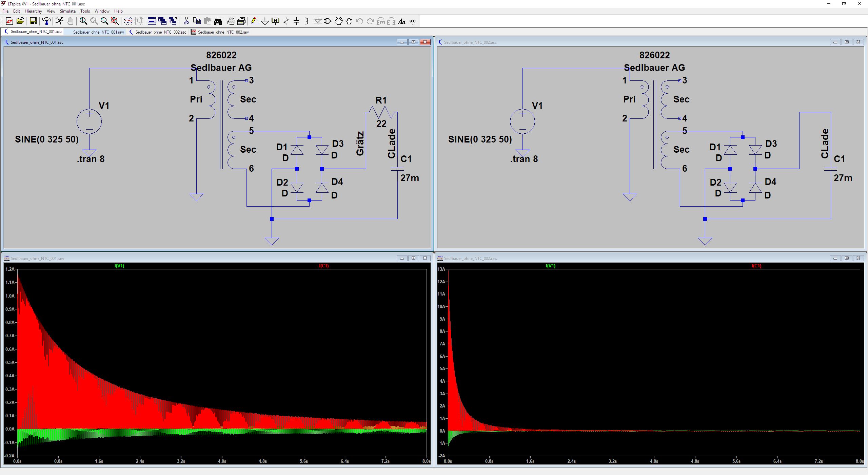Click the Grätz label in 001 schematic
Viewport: 868px width, 475px height.
[360, 144]
